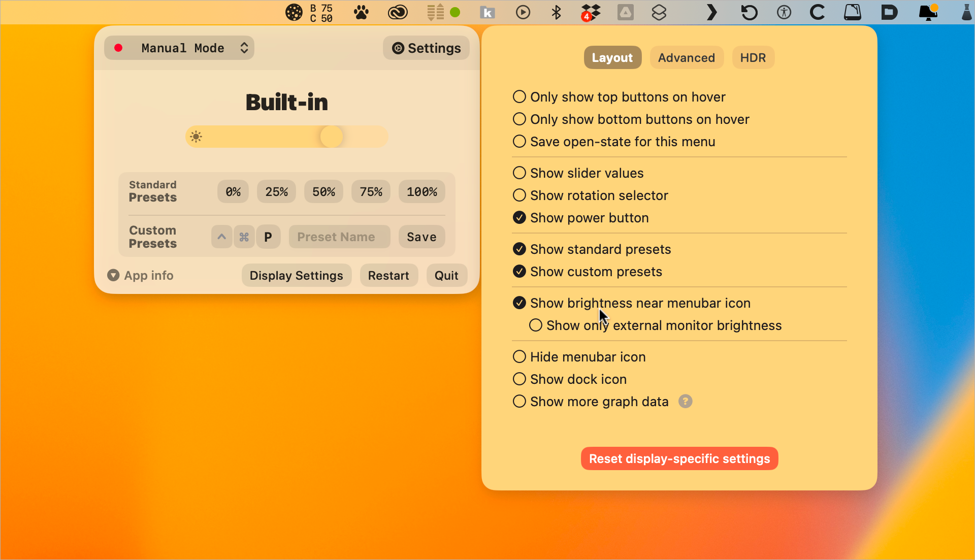975x560 pixels.
Task: Click the command key icon in Custom Presets
Action: coord(244,237)
